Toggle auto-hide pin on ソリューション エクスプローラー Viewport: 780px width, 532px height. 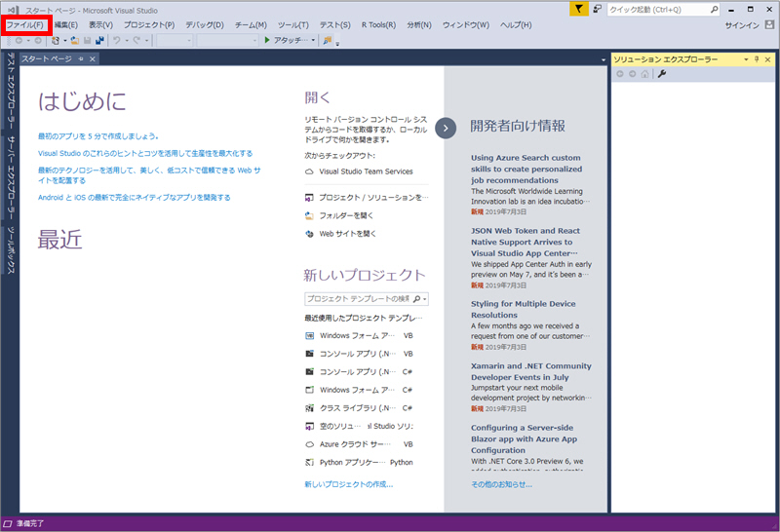(757, 59)
